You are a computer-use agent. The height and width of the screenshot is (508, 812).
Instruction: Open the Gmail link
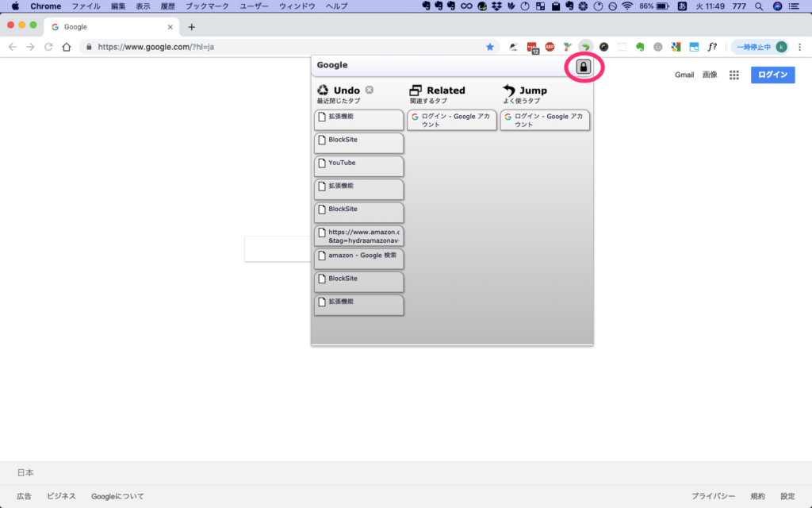[684, 75]
